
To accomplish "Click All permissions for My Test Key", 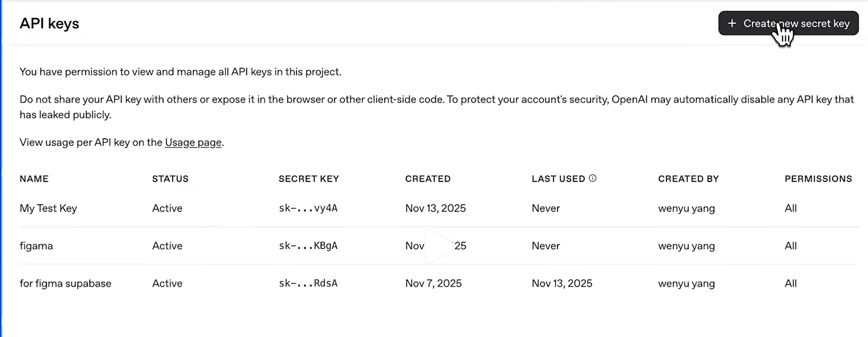I will tap(790, 208).
